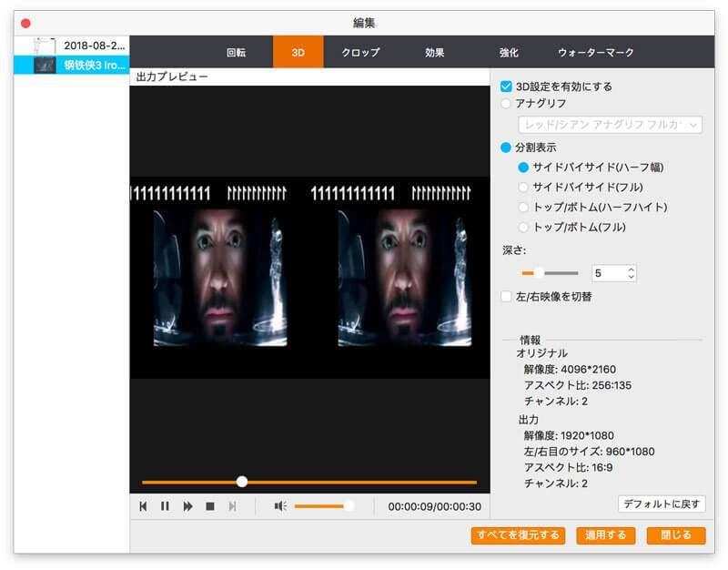Viewport: 728px width, 570px height.
Task: Open the クロップ tab
Action: tap(360, 53)
